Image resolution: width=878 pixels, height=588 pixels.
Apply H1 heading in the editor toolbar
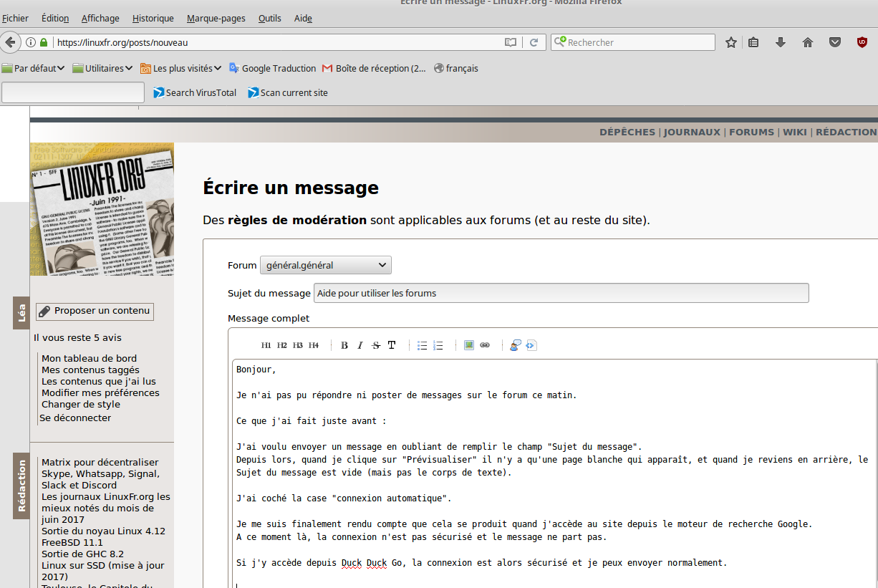coord(266,345)
